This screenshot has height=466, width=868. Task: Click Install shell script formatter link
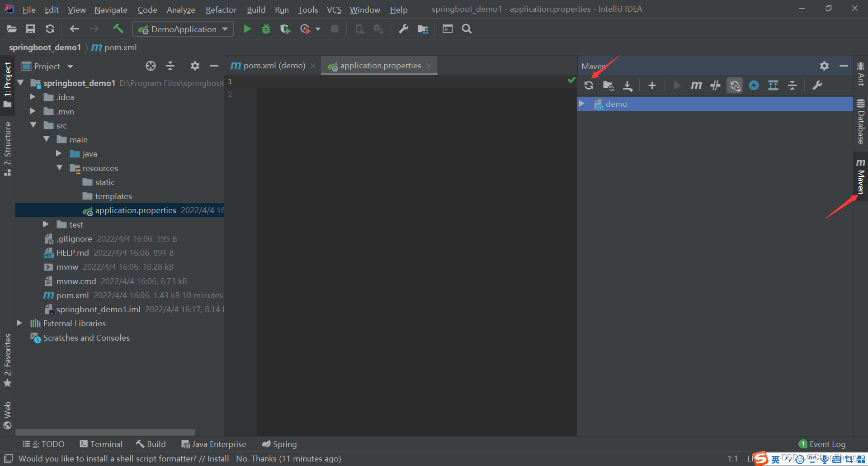tap(218, 458)
